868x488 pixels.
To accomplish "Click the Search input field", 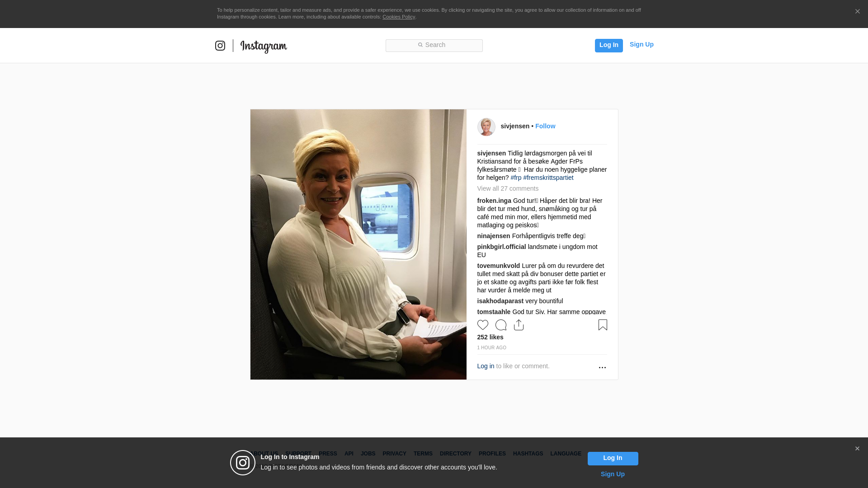I will tap(434, 45).
